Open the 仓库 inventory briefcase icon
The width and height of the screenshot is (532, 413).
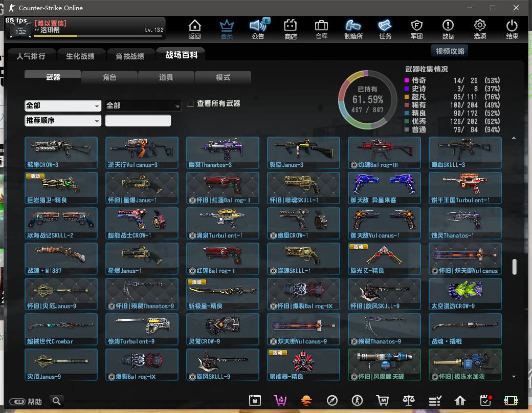coord(321,29)
